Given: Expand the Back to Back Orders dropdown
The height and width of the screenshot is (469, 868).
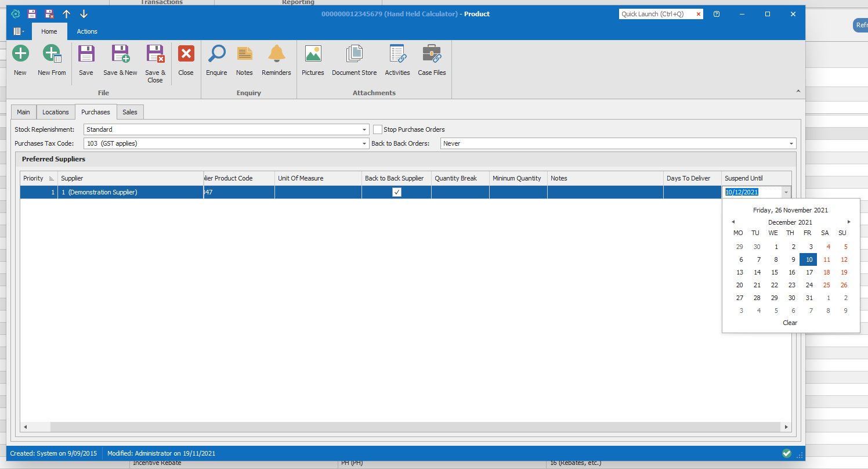Looking at the screenshot, I should tap(791, 143).
